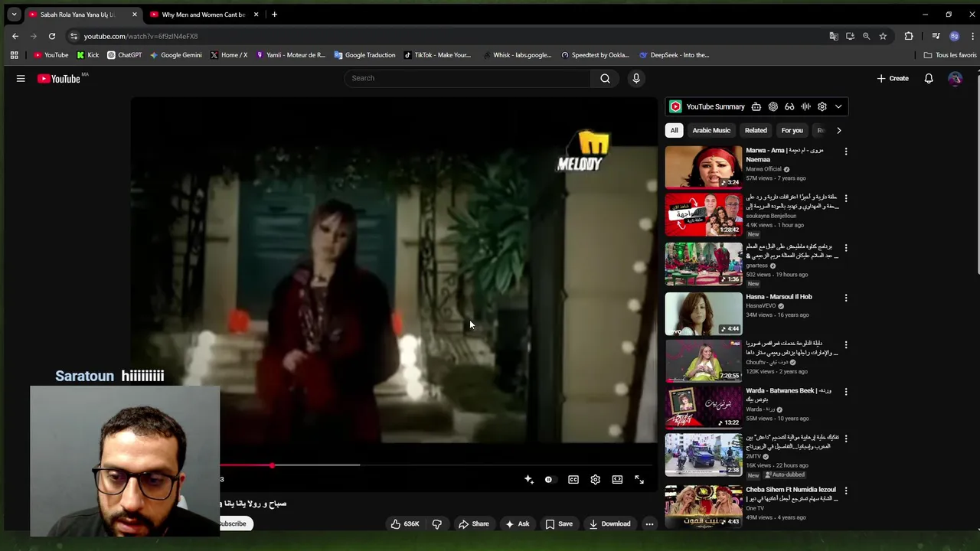Open the Google apps grid in bookmarks bar
Viewport: 980px width, 551px height.
[x=14, y=55]
